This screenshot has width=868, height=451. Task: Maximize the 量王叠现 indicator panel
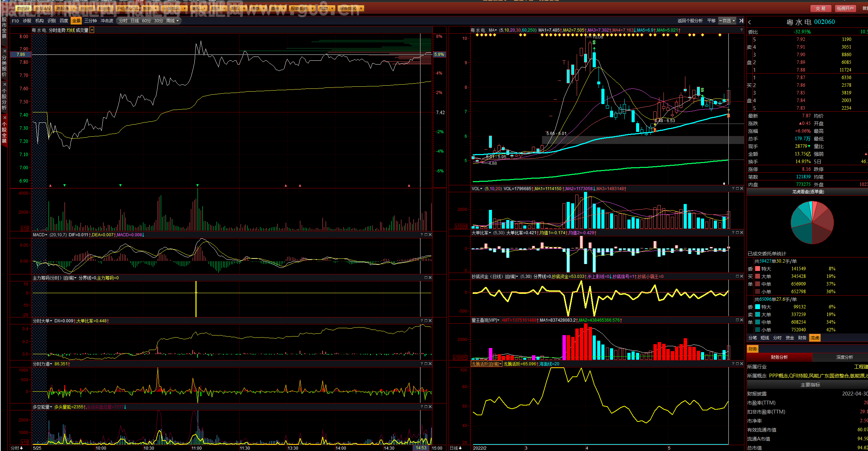[737, 320]
